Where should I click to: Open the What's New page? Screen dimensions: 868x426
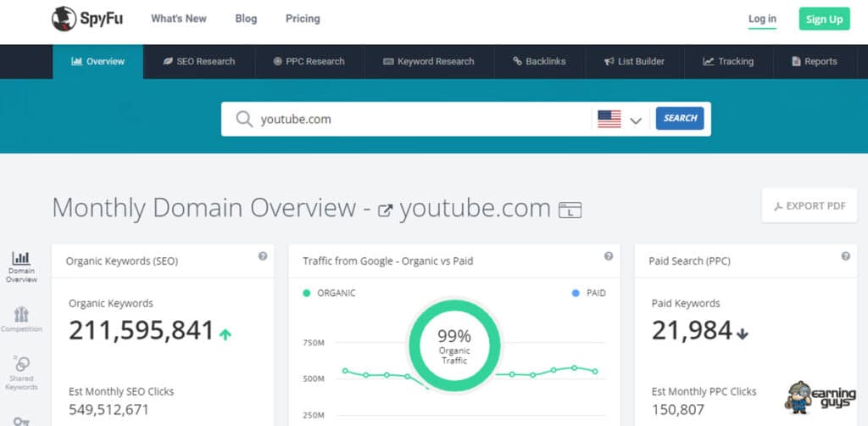(178, 19)
